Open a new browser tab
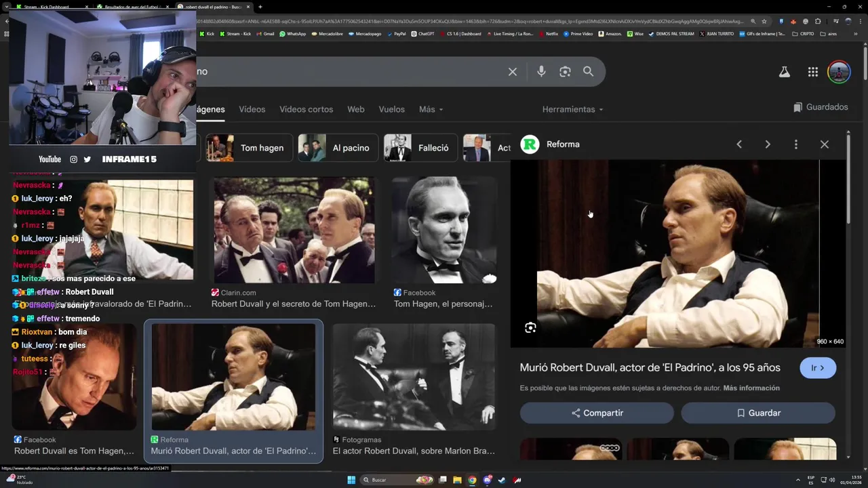Viewport: 868px width, 488px height. [x=260, y=7]
